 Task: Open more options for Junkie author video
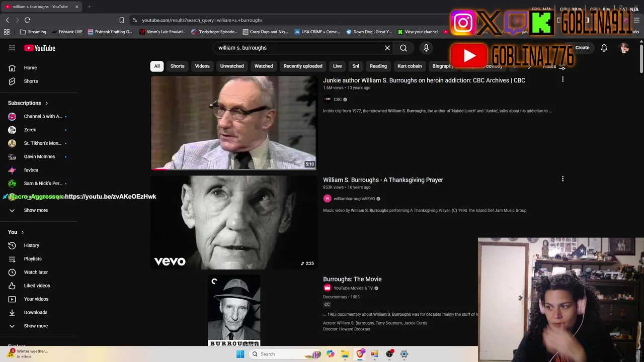tap(562, 79)
